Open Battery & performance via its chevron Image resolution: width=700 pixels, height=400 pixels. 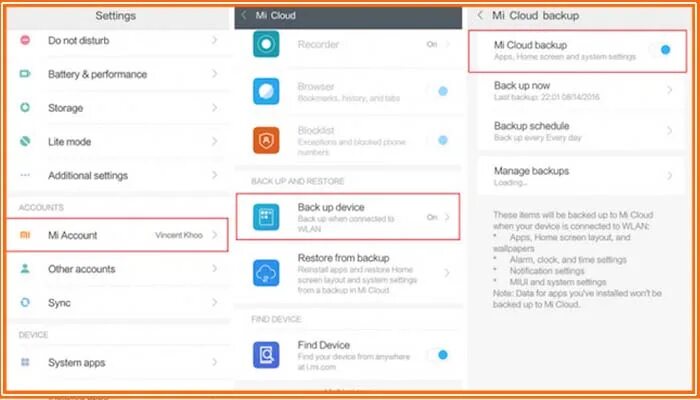(x=215, y=74)
